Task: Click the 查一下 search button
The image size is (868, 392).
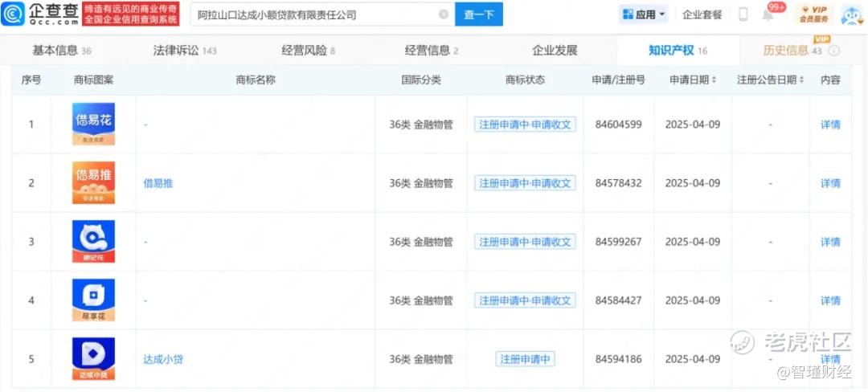Action: 479,14
